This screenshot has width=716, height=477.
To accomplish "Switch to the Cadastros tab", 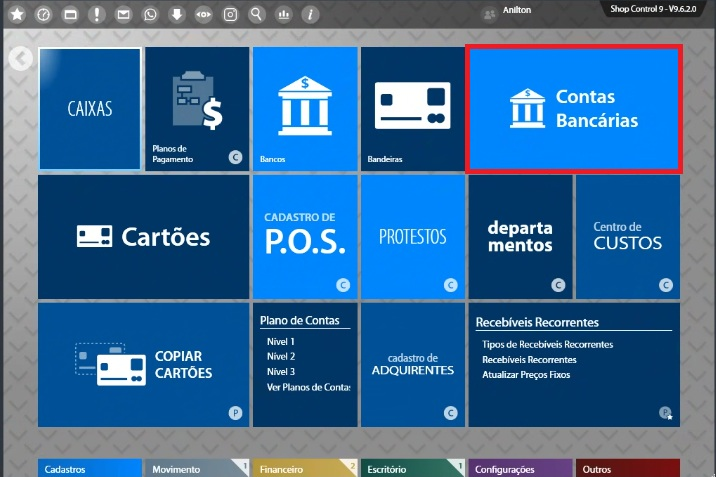I will coord(90,468).
